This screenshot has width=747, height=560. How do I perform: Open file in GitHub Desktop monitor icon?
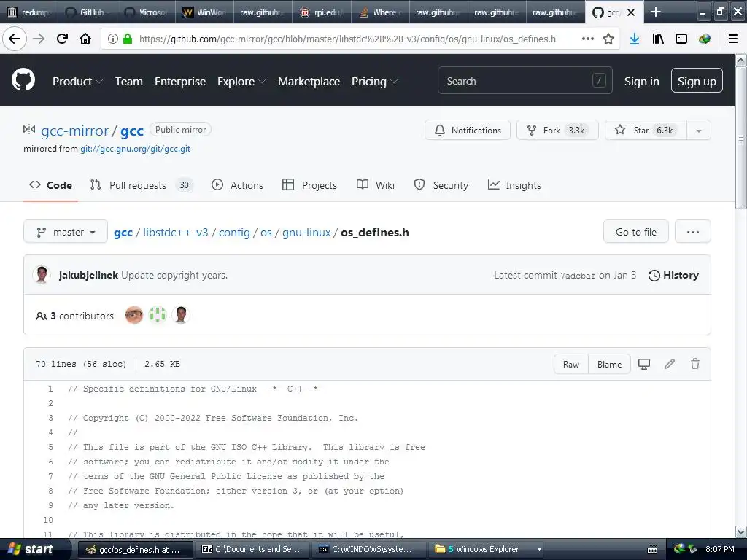click(644, 365)
